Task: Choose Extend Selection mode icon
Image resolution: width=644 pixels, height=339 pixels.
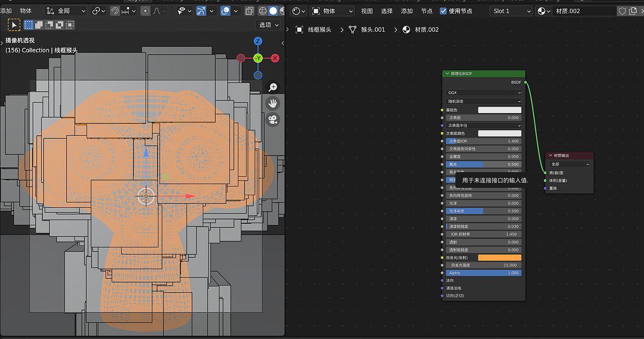Action: [39, 25]
